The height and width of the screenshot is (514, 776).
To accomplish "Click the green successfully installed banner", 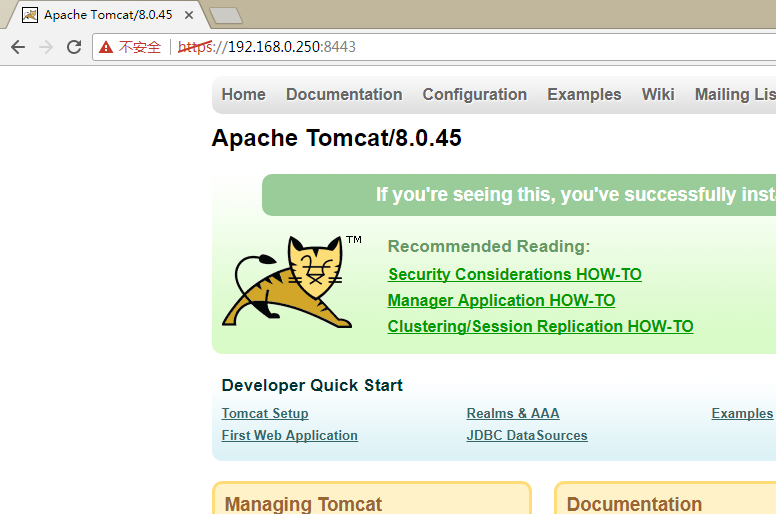I will coord(519,195).
